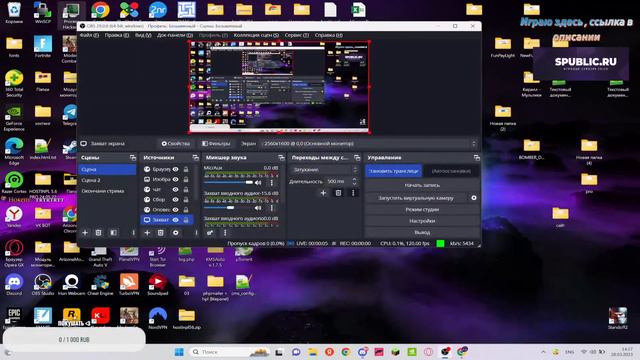The width and height of the screenshot is (640, 360).
Task: Open Настройки from Controls panel
Action: tap(422, 221)
